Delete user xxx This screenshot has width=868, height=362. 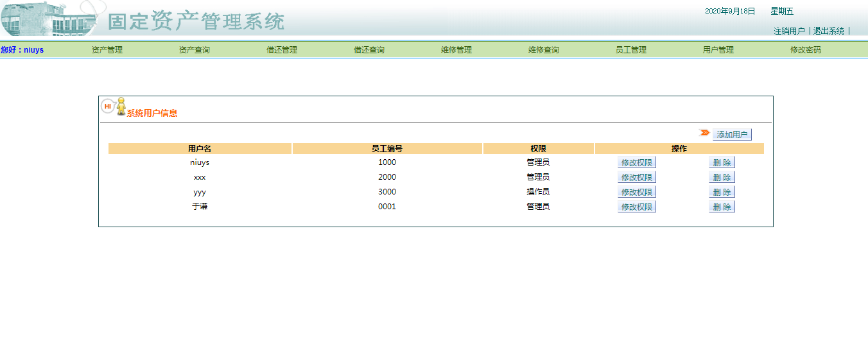pos(722,177)
